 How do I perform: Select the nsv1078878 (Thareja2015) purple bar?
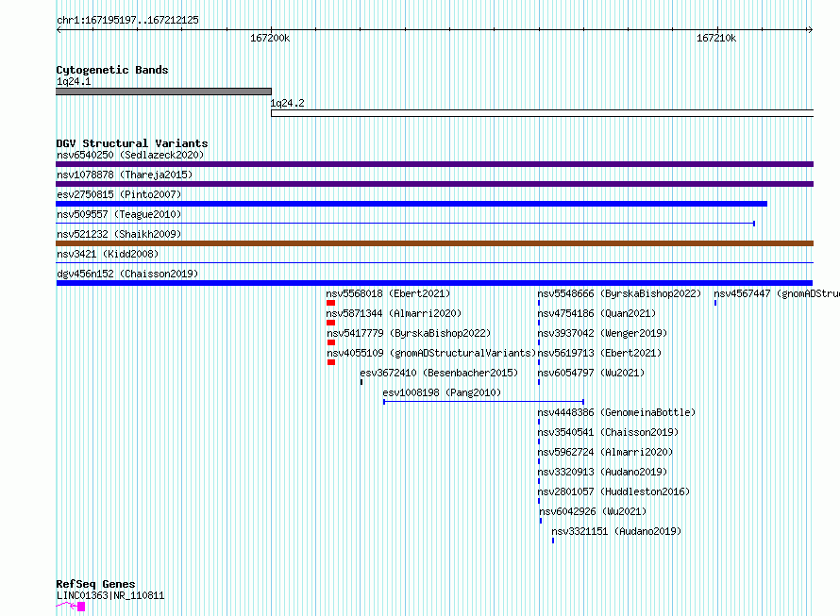click(434, 184)
